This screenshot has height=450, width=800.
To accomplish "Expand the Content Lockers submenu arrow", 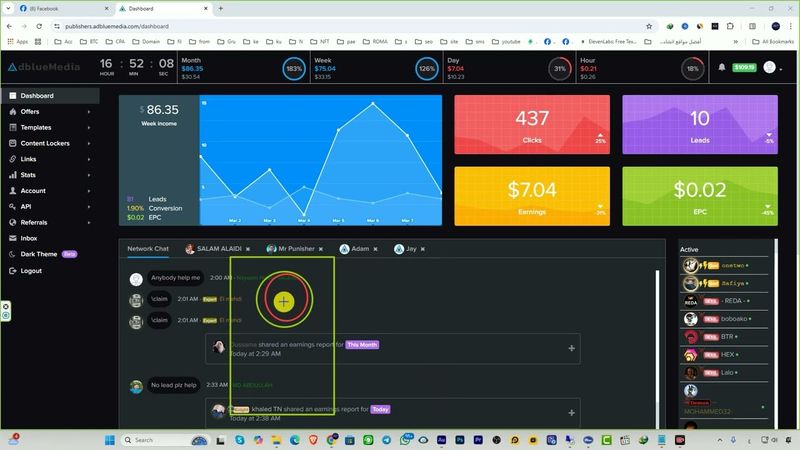I will click(88, 144).
